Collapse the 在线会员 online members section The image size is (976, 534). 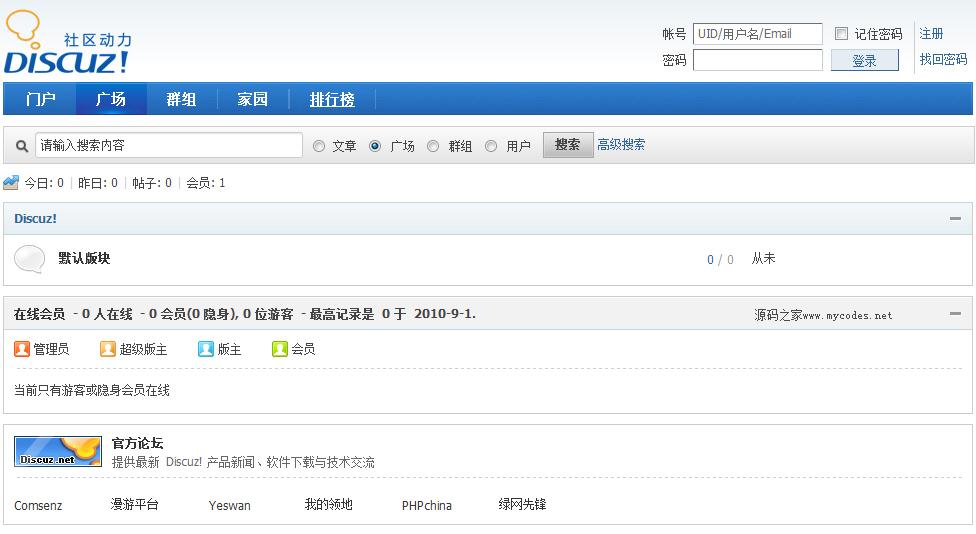(955, 314)
